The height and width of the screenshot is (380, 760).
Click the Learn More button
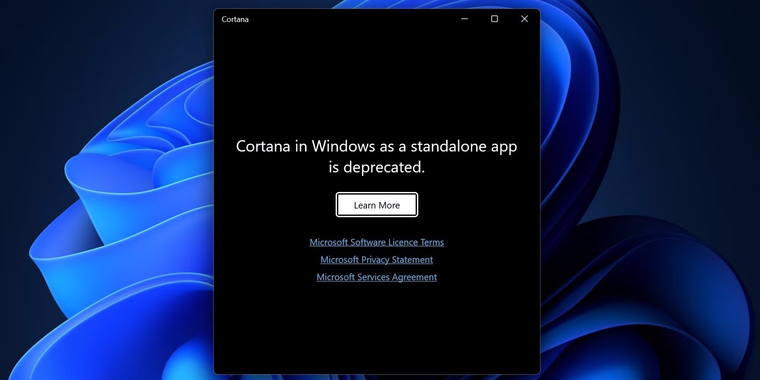pyautogui.click(x=377, y=205)
